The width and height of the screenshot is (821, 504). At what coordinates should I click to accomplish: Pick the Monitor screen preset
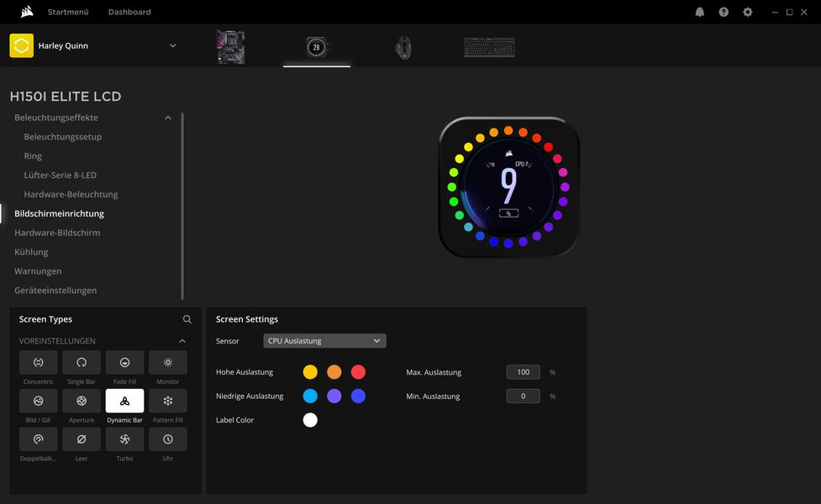coord(168,362)
